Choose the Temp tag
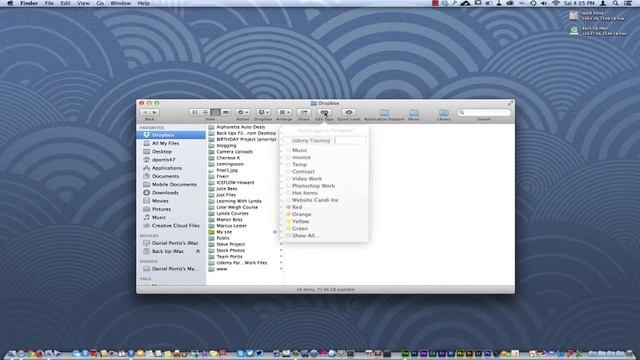 click(299, 164)
